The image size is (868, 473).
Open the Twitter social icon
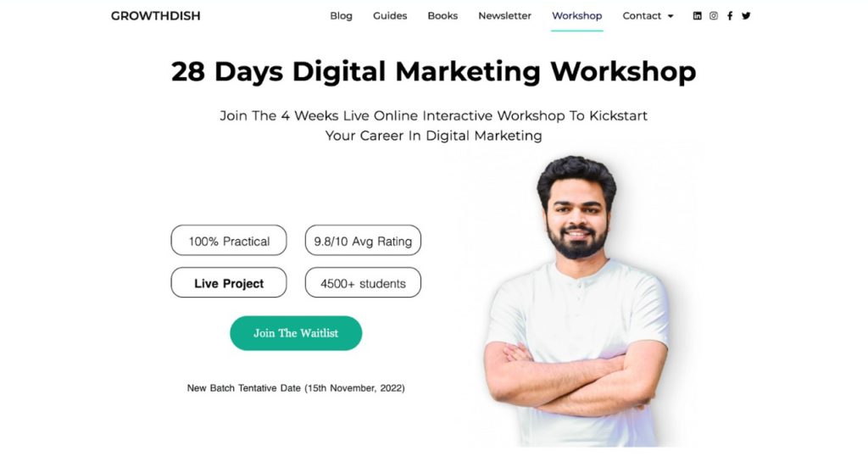746,16
